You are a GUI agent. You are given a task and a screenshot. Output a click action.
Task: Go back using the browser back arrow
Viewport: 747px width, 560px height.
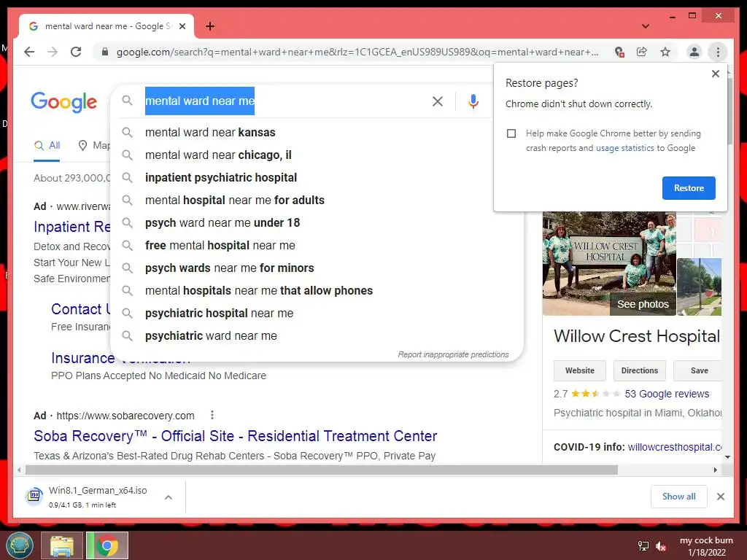click(x=29, y=52)
